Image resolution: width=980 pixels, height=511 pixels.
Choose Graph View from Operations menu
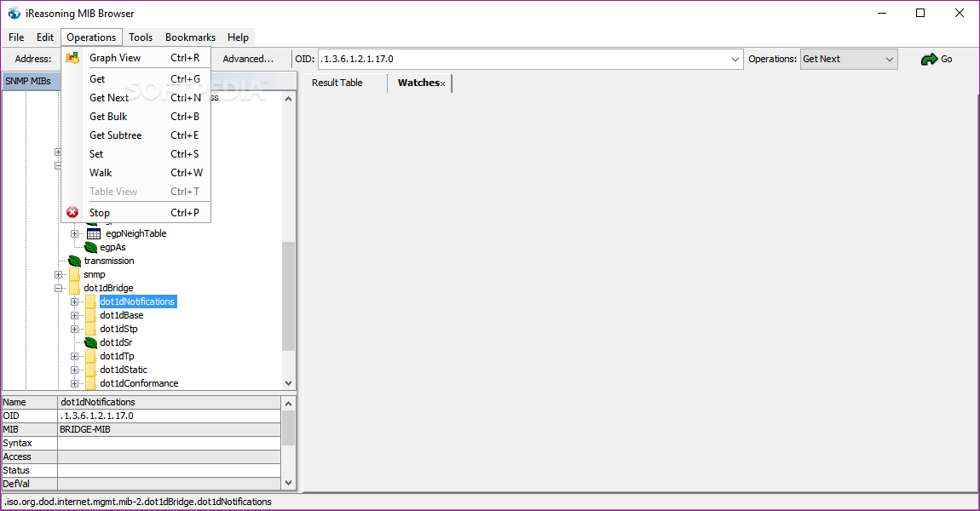(x=136, y=58)
